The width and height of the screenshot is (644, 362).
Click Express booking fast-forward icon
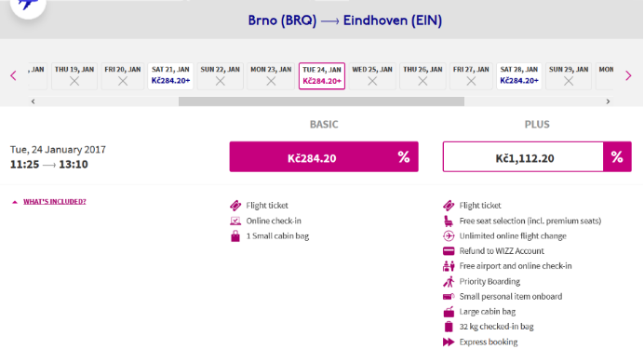(x=449, y=342)
